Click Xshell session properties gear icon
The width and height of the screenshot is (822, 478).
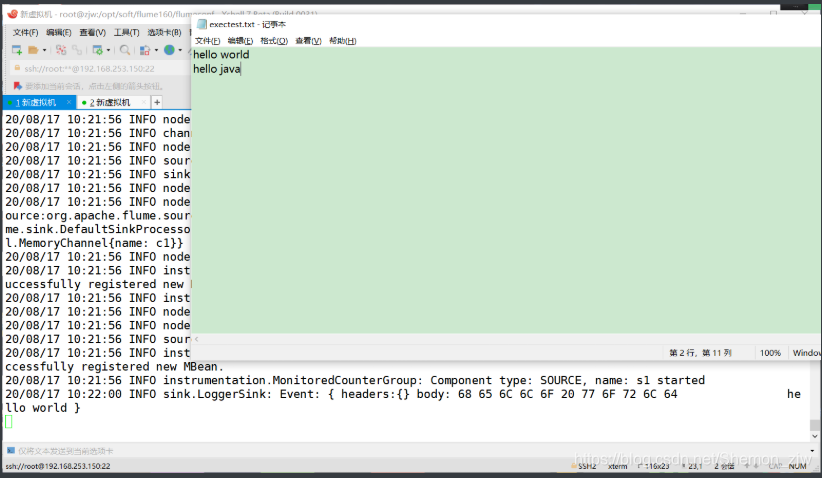coord(98,50)
